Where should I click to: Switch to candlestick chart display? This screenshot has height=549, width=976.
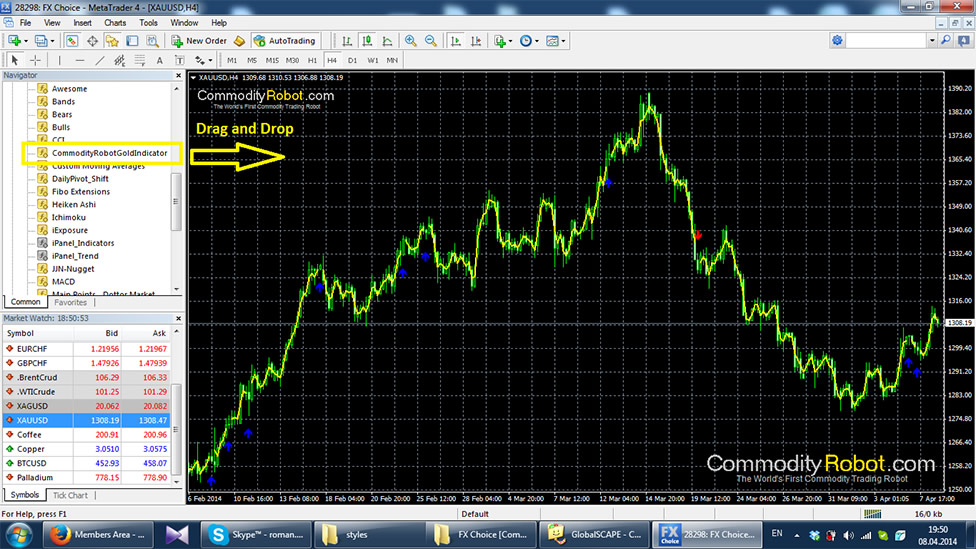(x=367, y=41)
